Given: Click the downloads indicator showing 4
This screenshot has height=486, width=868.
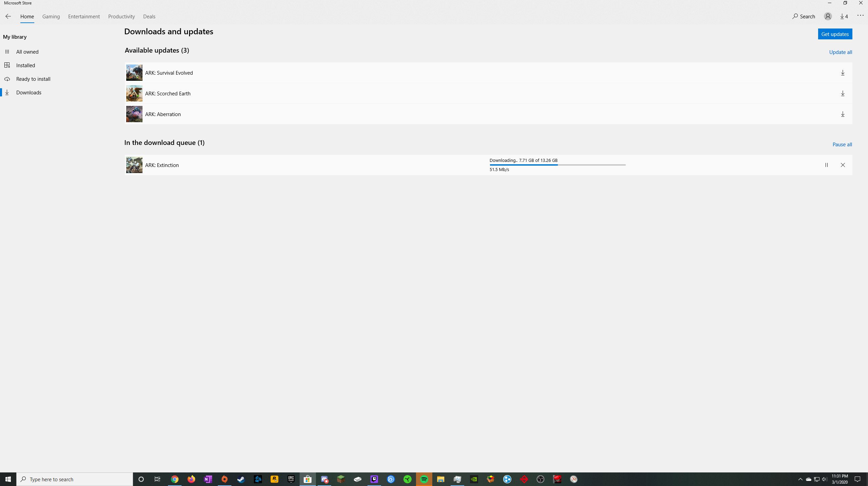Looking at the screenshot, I should tap(844, 16).
